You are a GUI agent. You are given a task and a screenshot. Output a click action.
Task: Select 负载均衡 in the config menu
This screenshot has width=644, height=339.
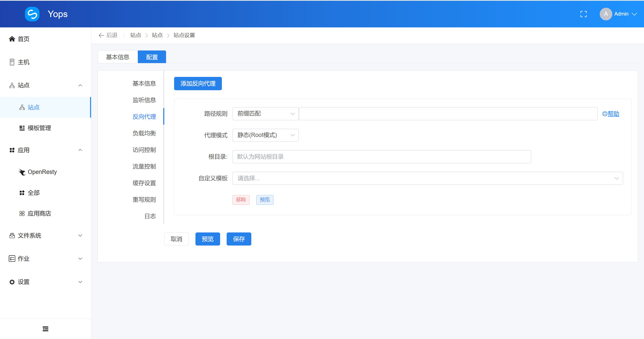[x=144, y=133]
